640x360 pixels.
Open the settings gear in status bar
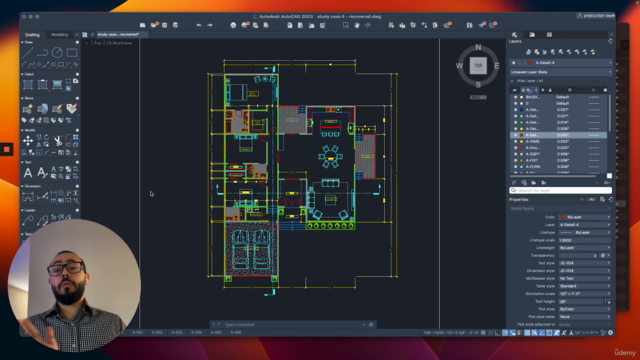(x=611, y=333)
